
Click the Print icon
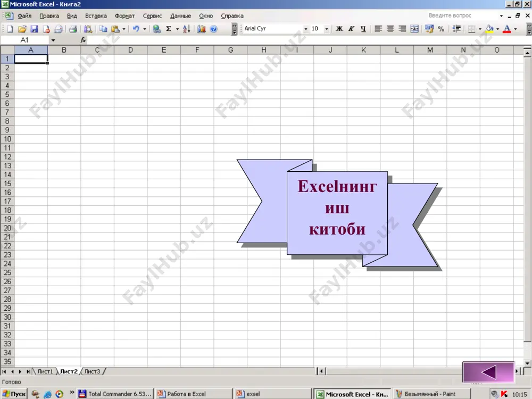[x=73, y=29]
